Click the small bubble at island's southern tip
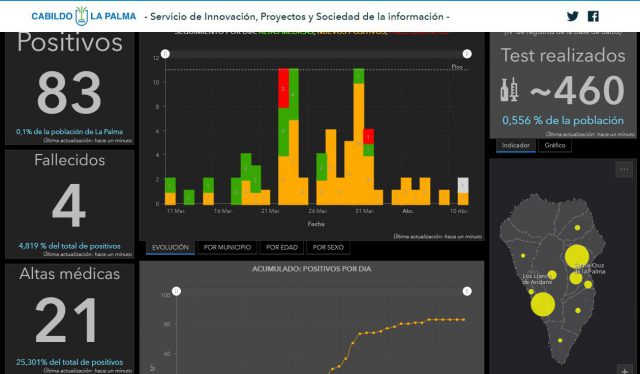The height and width of the screenshot is (374, 640). [560, 340]
